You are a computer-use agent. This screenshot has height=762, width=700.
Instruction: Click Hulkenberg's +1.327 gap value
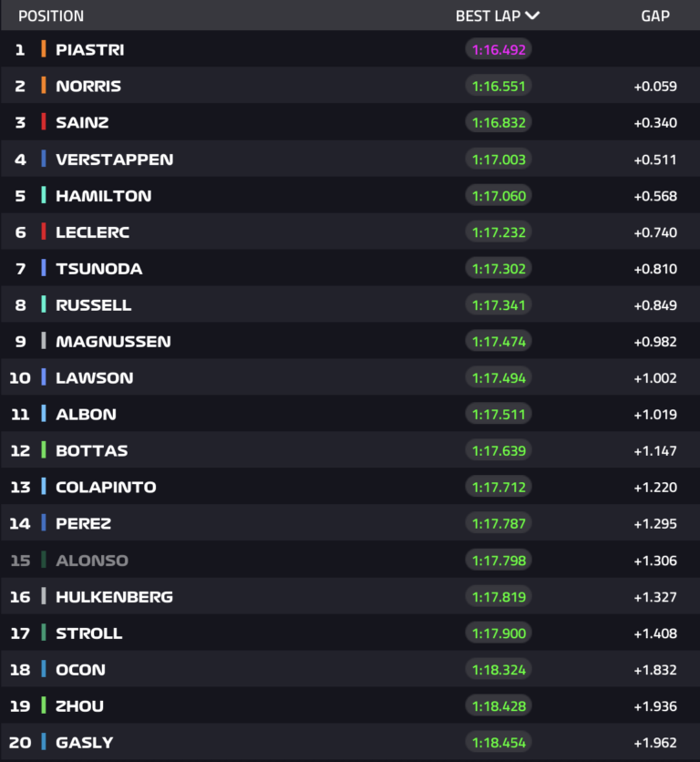(x=654, y=596)
